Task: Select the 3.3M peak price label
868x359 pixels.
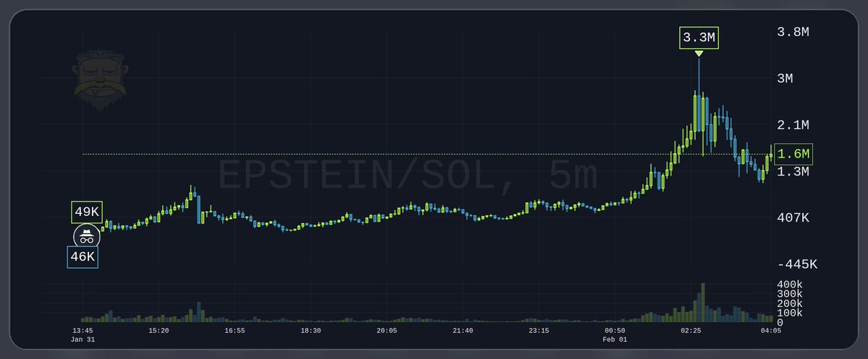Action: (x=699, y=38)
